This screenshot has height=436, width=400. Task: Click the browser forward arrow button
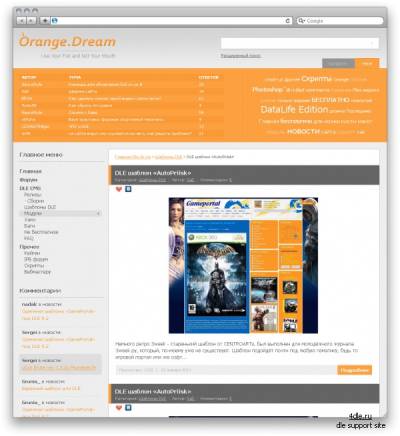click(31, 21)
